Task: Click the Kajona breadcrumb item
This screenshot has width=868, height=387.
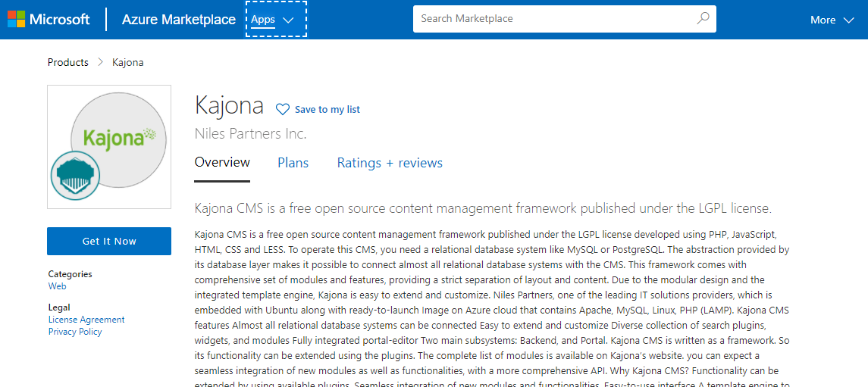Action: click(127, 62)
